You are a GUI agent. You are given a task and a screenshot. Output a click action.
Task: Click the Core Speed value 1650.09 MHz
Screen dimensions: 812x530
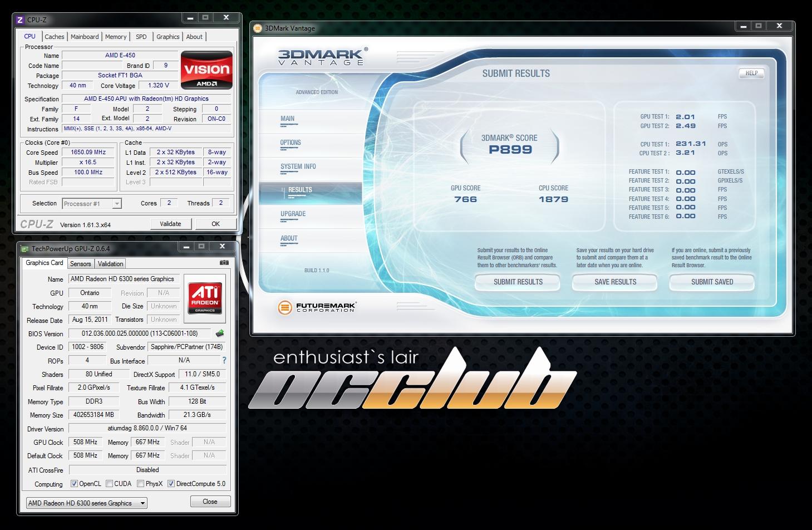click(x=88, y=152)
